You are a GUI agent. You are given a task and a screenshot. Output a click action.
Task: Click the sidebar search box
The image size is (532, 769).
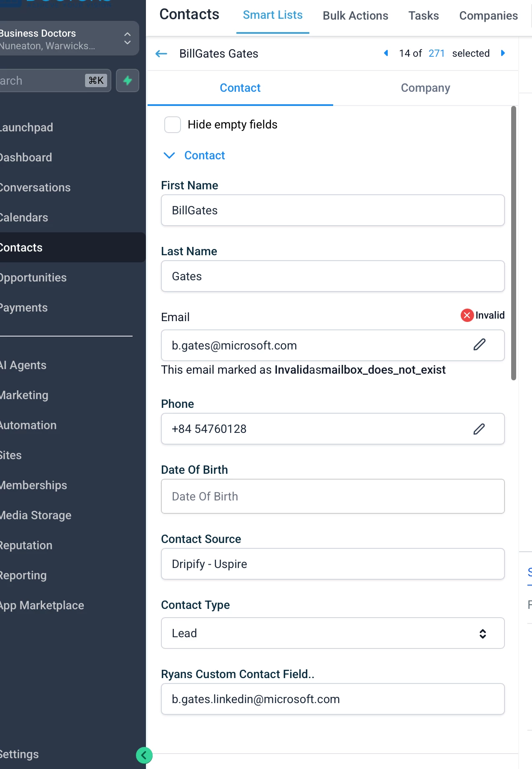pos(55,80)
